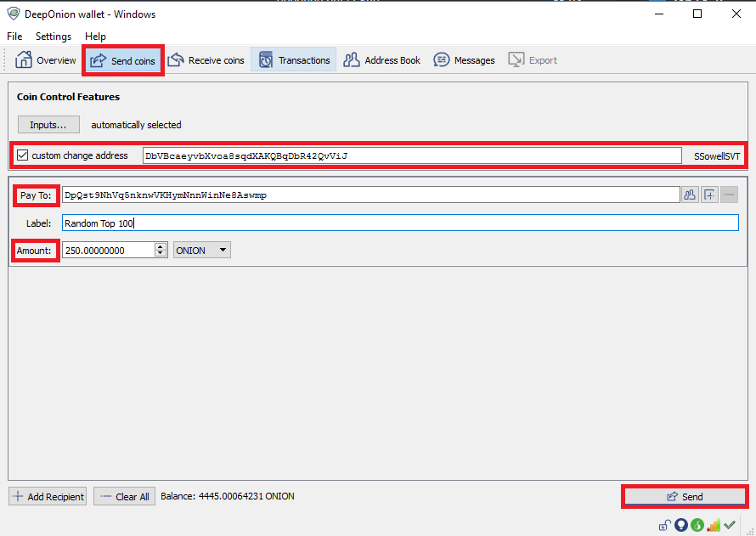Switch to the Transactions view
This screenshot has width=756, height=536.
coord(294,60)
